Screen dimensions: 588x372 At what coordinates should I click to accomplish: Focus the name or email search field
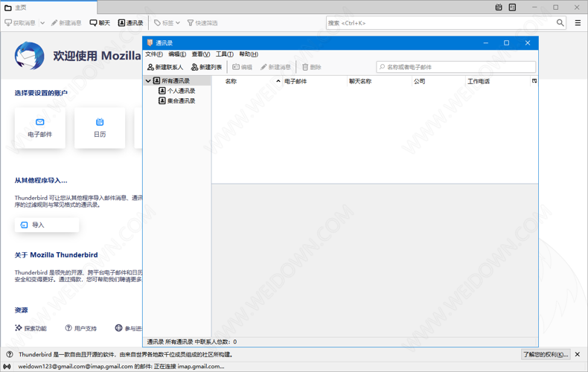(x=456, y=67)
